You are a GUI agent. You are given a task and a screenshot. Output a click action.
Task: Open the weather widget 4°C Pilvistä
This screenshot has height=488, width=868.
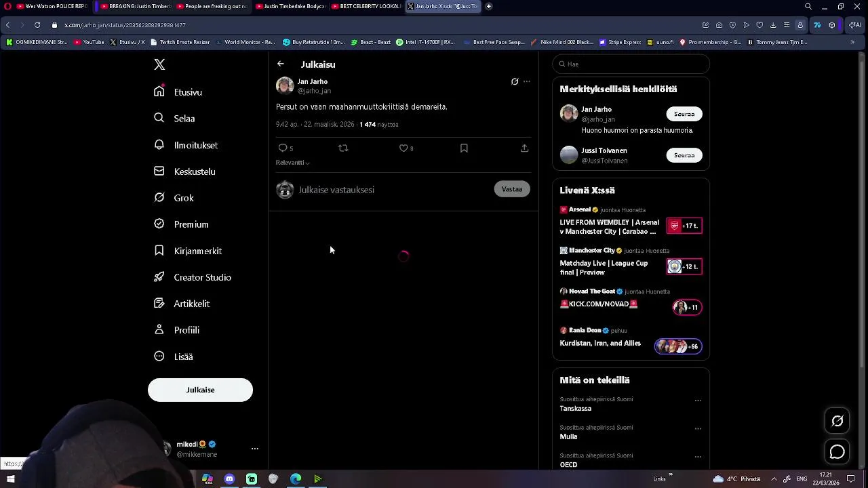(736, 479)
